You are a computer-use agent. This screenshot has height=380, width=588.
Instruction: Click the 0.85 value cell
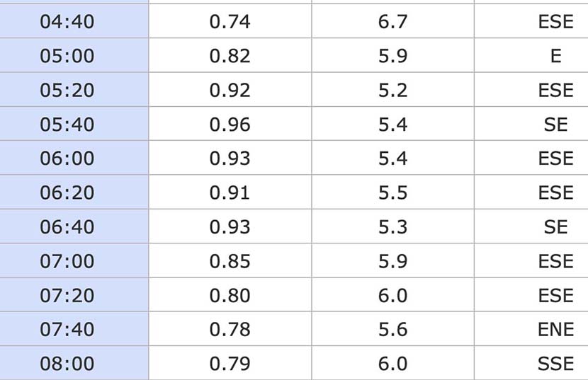tap(230, 261)
